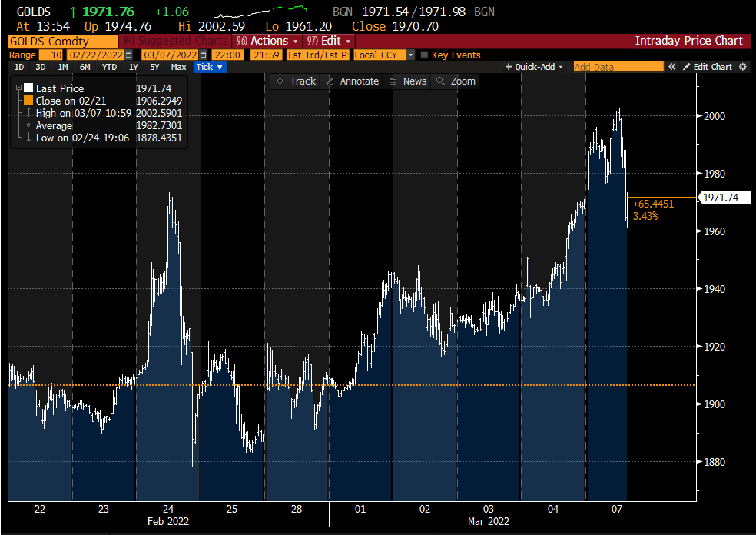Open the News overlay tool

[x=408, y=81]
